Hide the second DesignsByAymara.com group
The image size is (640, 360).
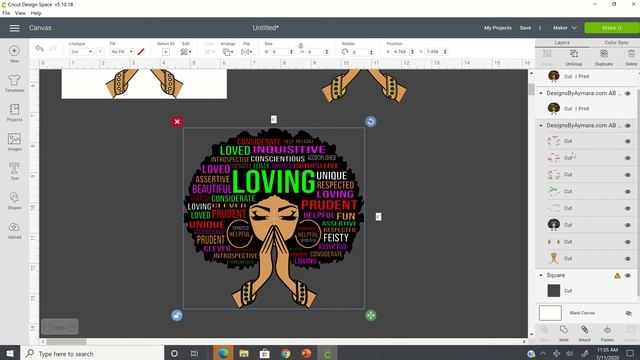tap(628, 126)
